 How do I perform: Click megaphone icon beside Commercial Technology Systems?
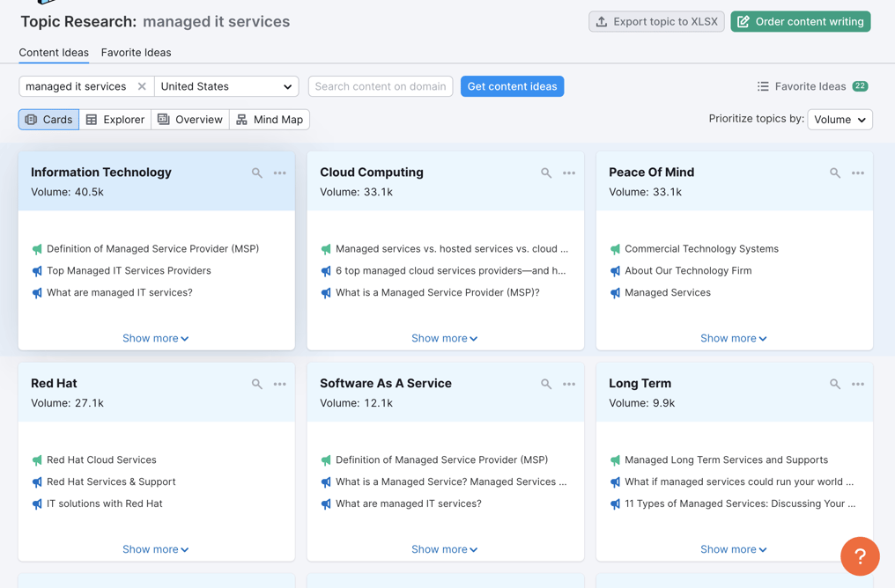(615, 249)
